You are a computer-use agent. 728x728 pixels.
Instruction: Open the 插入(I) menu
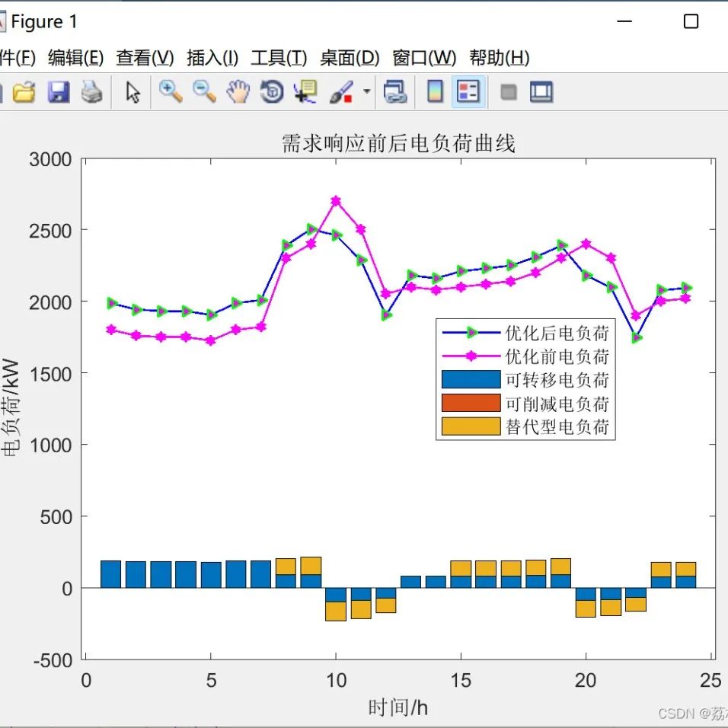212,58
